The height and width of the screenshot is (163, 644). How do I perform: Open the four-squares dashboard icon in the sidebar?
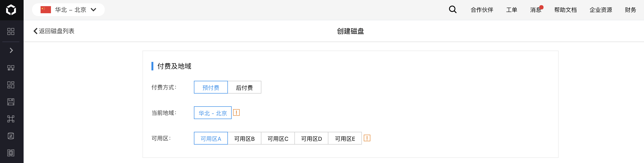coord(11,31)
